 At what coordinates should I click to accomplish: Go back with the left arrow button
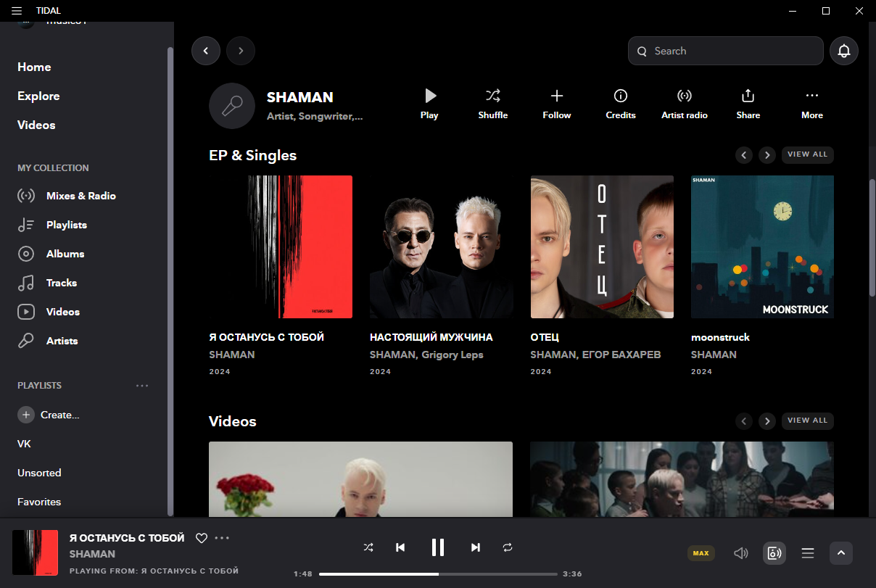(x=206, y=51)
